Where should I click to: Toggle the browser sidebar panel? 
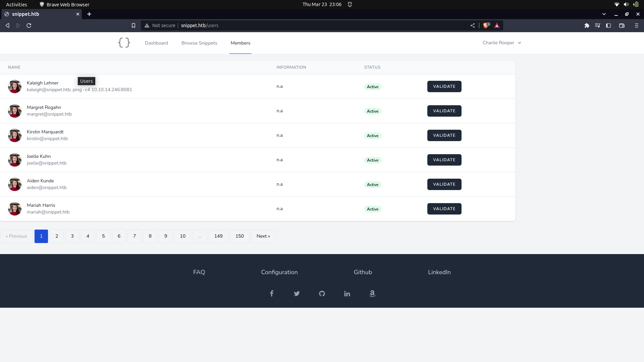(608, 25)
